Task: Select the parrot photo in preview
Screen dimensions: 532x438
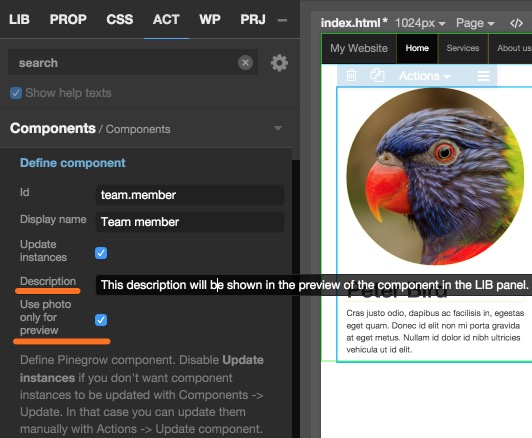Action: [435, 176]
